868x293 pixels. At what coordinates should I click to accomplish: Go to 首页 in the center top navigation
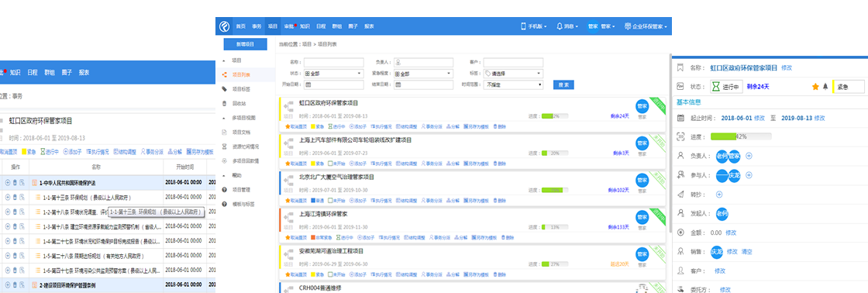(x=240, y=26)
